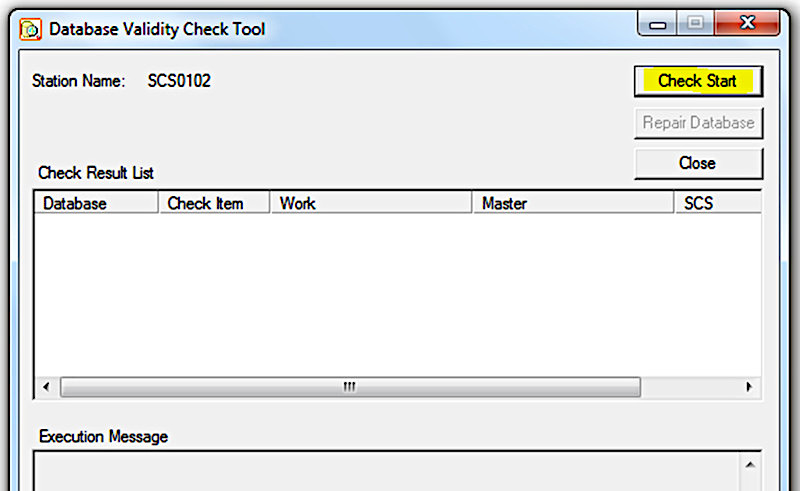
Task: Click the maximize window button
Action: (x=695, y=23)
